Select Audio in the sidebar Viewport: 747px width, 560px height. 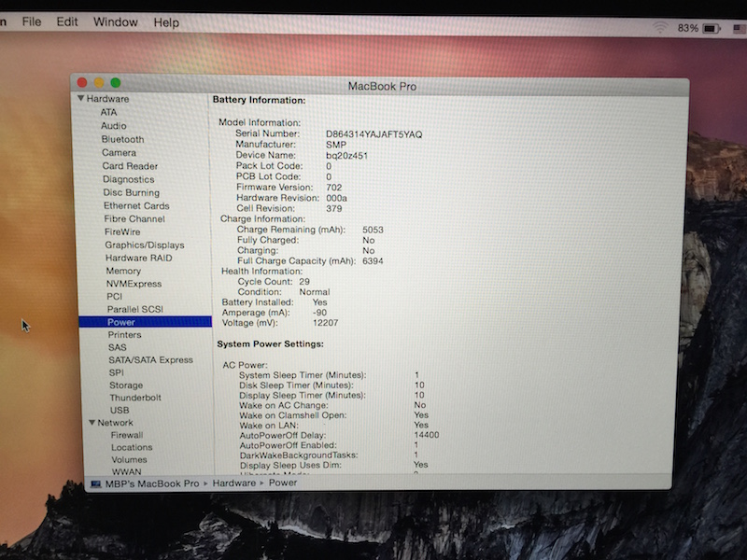[113, 126]
